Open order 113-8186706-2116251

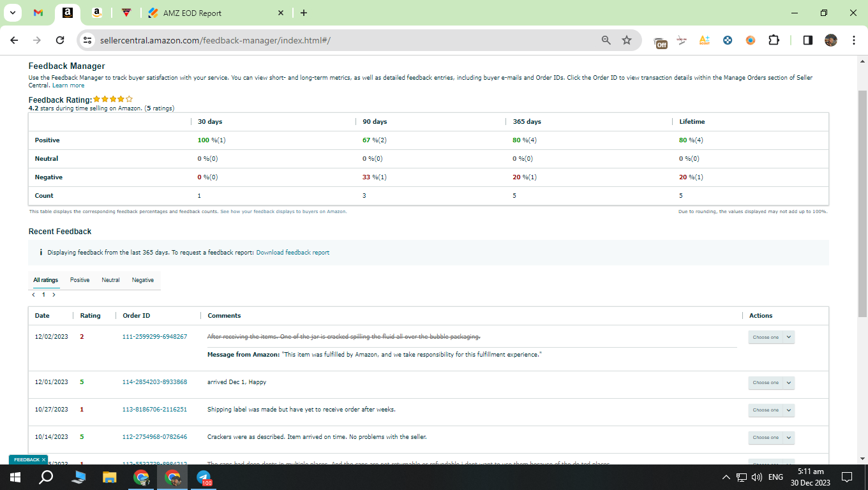(x=154, y=410)
